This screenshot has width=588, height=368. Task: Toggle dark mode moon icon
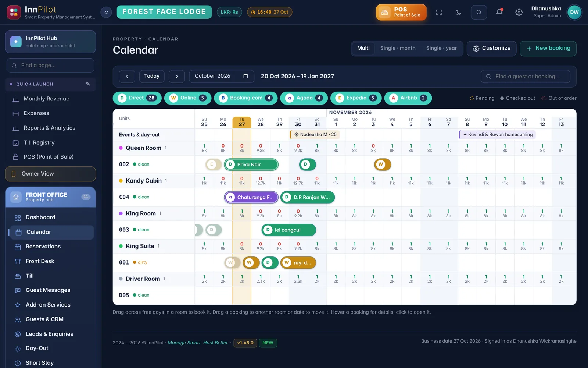coord(458,12)
